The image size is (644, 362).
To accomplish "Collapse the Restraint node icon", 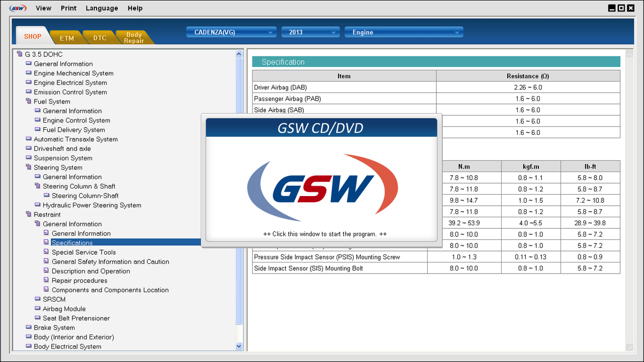I will pos(29,215).
